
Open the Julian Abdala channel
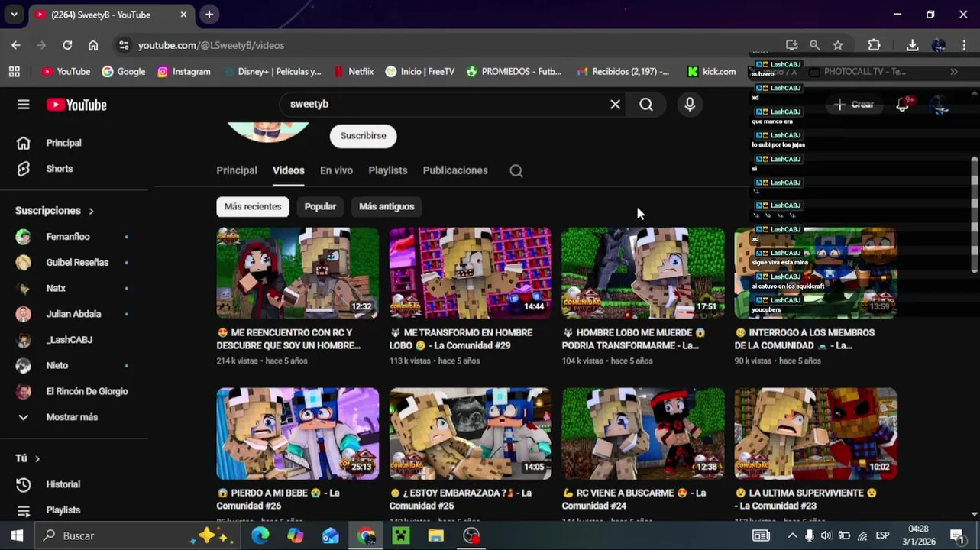pyautogui.click(x=74, y=314)
